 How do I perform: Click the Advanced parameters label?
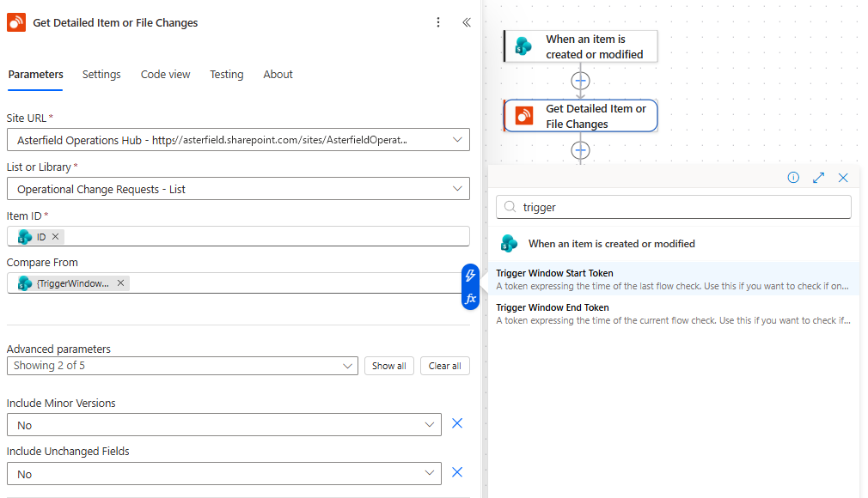tap(58, 349)
